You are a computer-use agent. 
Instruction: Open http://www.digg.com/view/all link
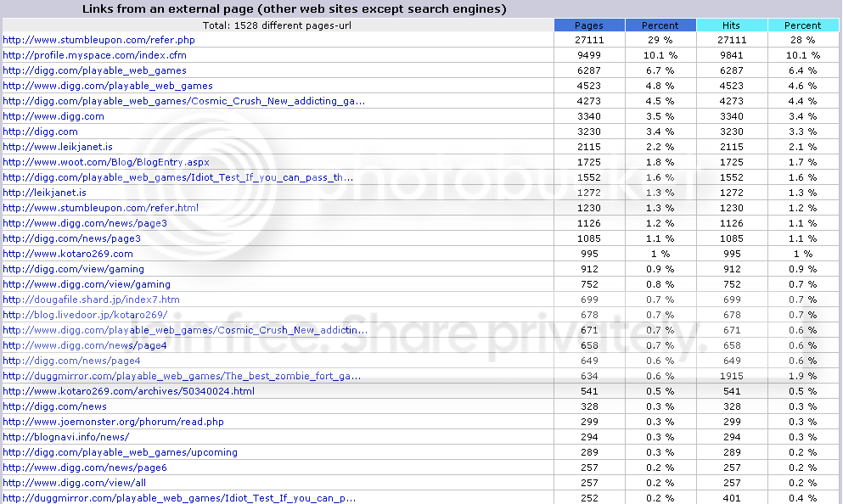click(x=74, y=483)
